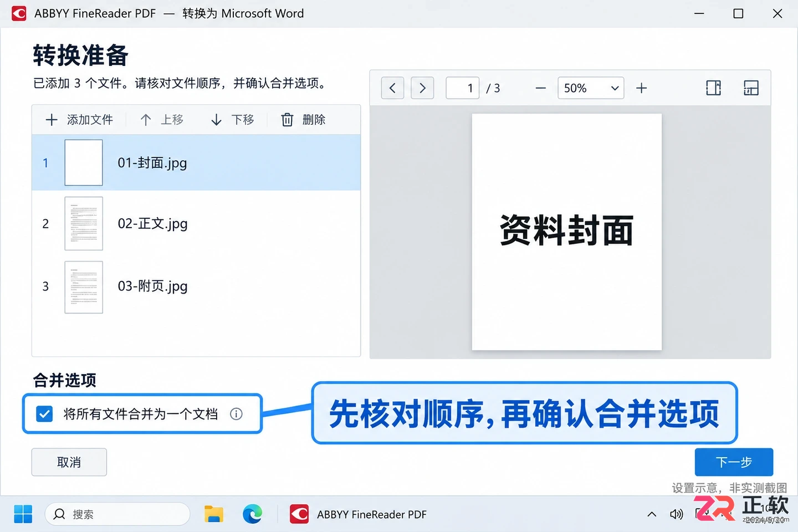The image size is (798, 532).
Task: Click the 下一步 next button
Action: click(x=734, y=462)
